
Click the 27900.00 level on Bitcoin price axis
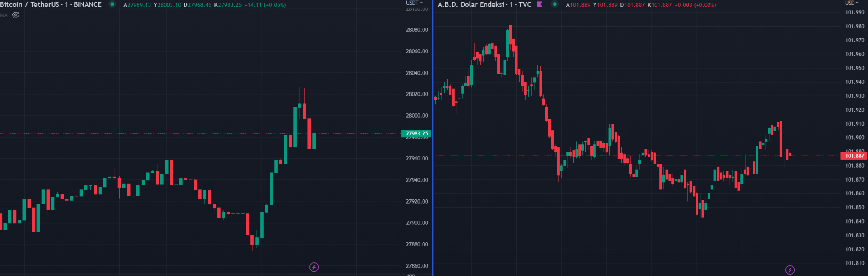pyautogui.click(x=417, y=223)
